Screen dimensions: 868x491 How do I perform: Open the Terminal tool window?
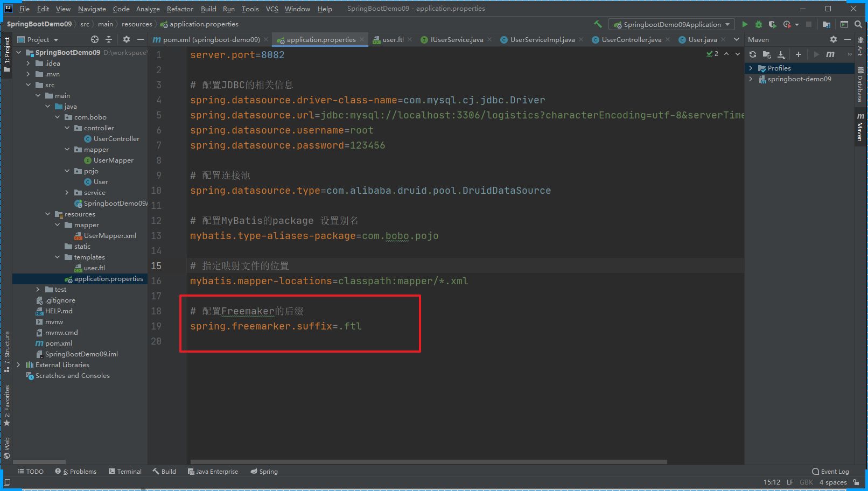(125, 472)
